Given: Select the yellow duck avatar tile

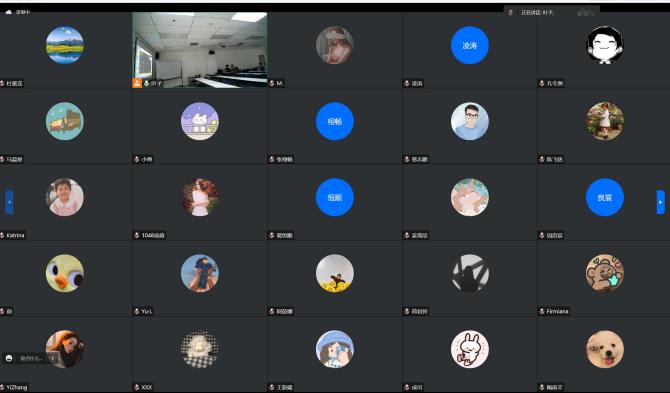Looking at the screenshot, I should pyautogui.click(x=65, y=273).
